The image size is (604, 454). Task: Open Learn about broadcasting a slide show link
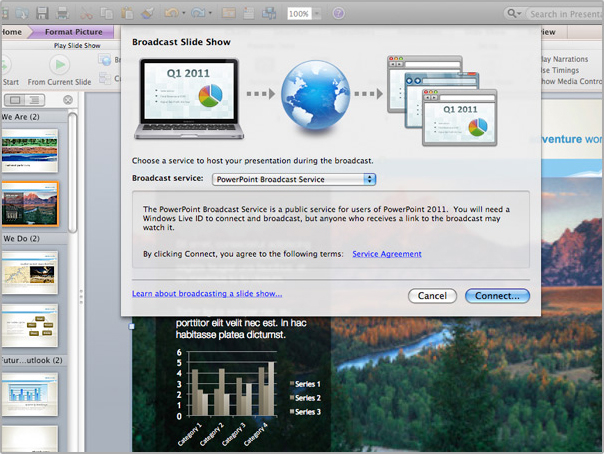click(207, 294)
